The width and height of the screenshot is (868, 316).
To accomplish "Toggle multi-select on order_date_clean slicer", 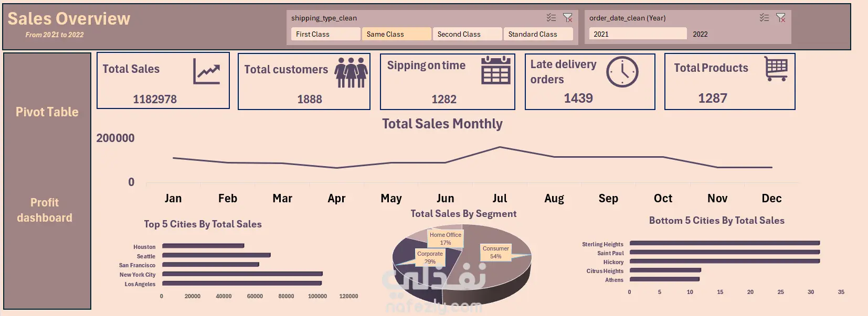I will [764, 18].
